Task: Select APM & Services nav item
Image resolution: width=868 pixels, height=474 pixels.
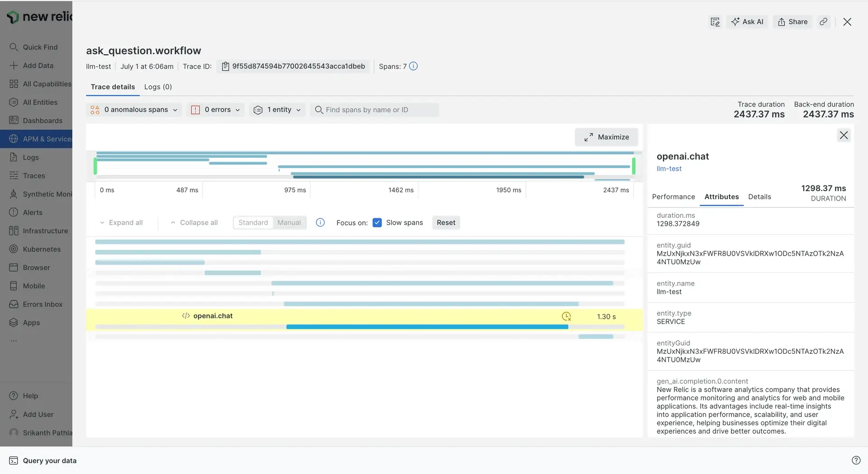Action: (36, 139)
